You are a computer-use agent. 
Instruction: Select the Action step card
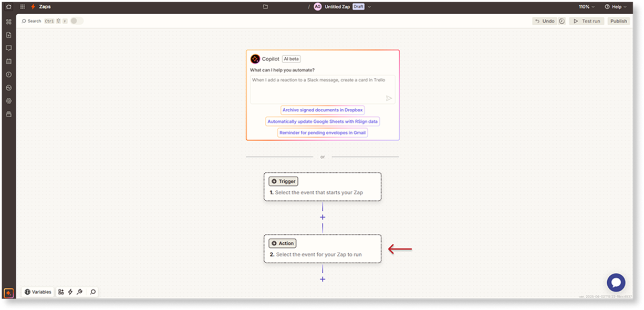click(x=322, y=249)
